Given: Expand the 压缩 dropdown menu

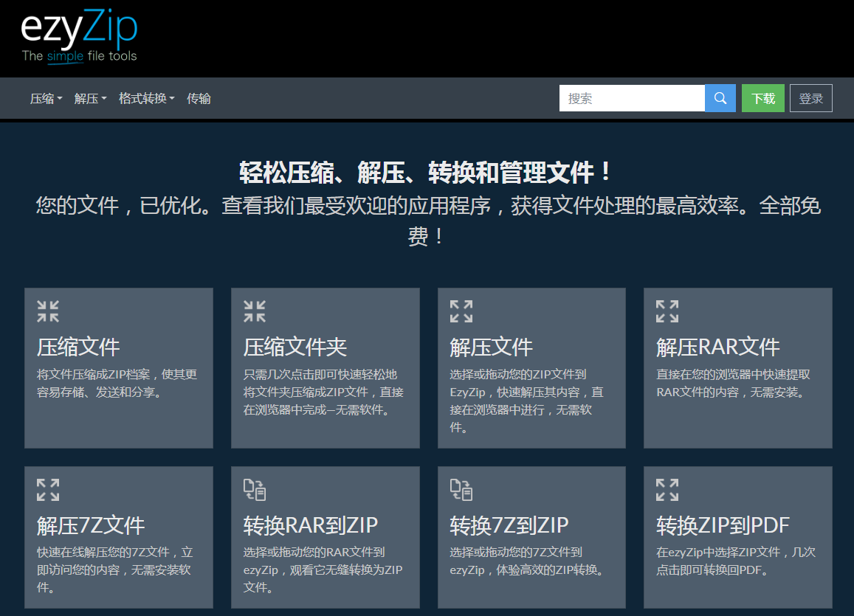Looking at the screenshot, I should point(46,99).
